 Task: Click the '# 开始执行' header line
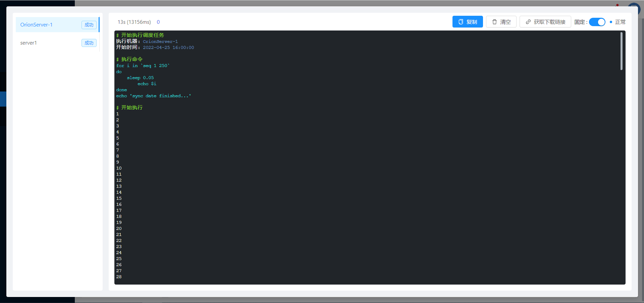[129, 108]
